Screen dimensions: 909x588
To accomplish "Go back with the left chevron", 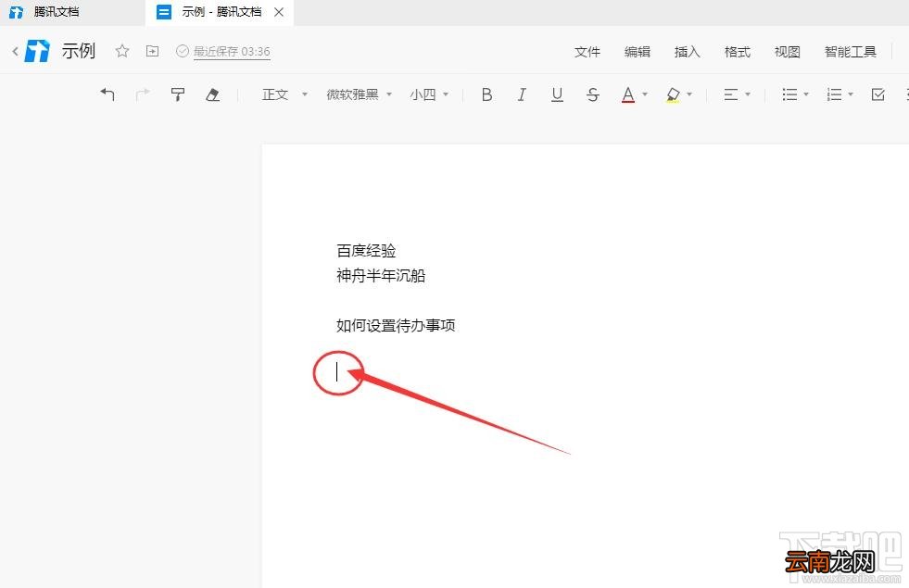I will pyautogui.click(x=15, y=51).
